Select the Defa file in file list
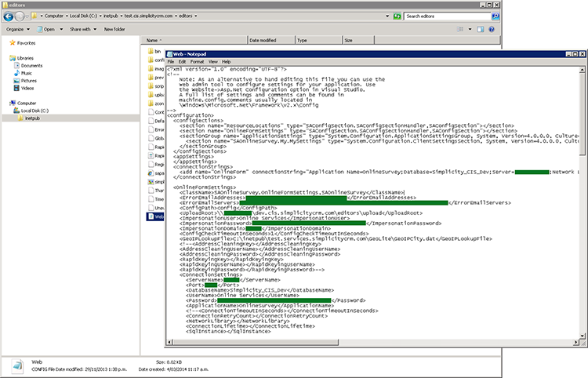The width and height of the screenshot is (588, 378). point(156,121)
